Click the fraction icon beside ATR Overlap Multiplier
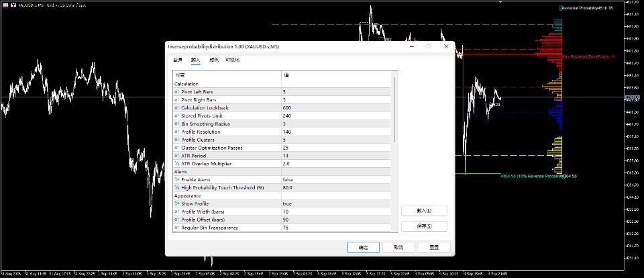 pyautogui.click(x=176, y=164)
